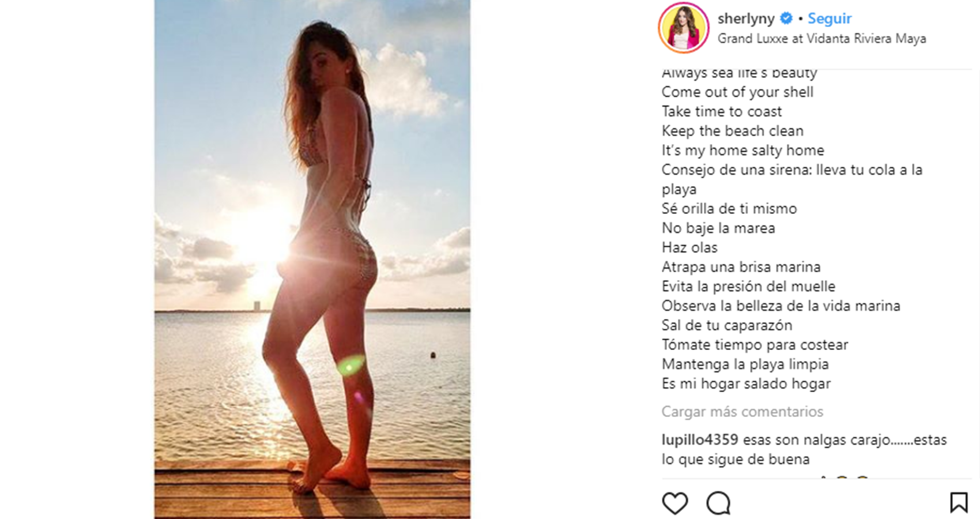Click the line 'Es mi hogar salado hogar'
The width and height of the screenshot is (980, 519).
coord(746,383)
